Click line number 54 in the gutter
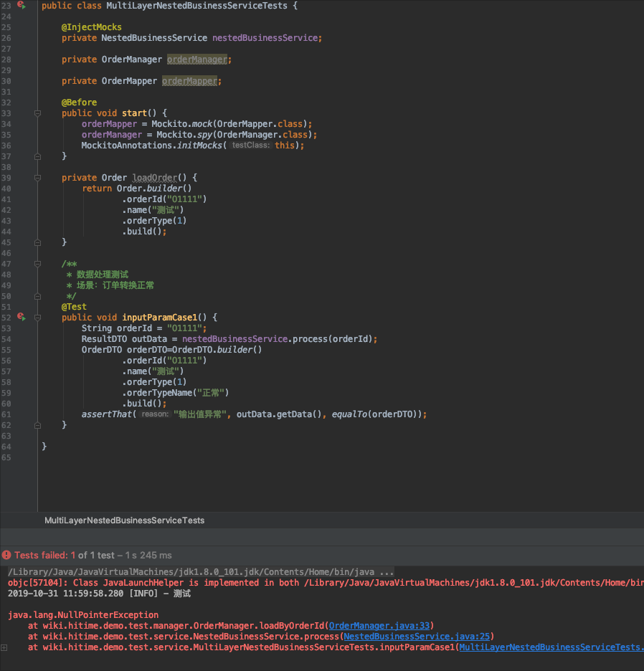The width and height of the screenshot is (644, 671). coord(6,338)
